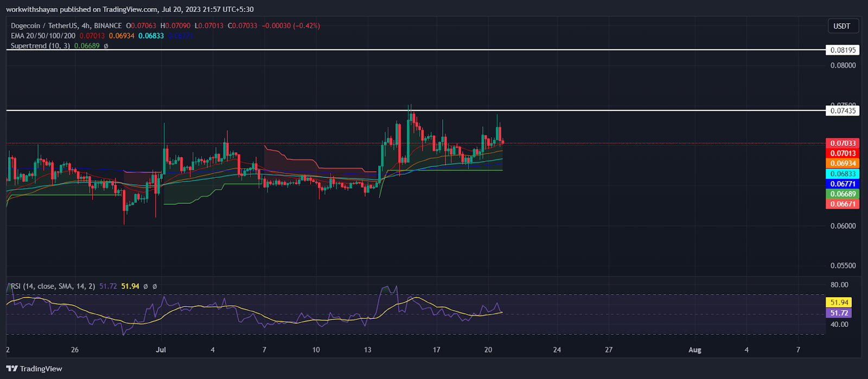Click cyan 0.06833 value in EMA legend
Viewport: 868px width, 379px height.
coord(151,36)
